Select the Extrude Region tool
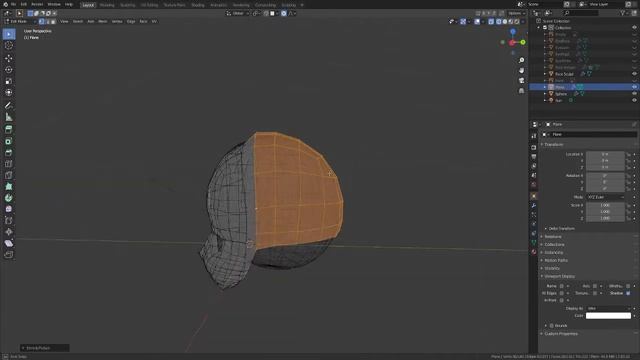 click(x=9, y=129)
